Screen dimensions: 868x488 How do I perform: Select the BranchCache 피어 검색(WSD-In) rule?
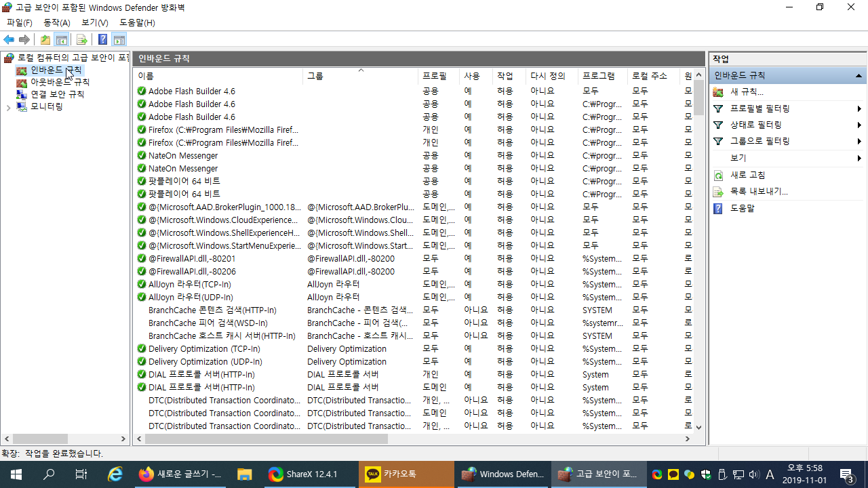pos(208,323)
